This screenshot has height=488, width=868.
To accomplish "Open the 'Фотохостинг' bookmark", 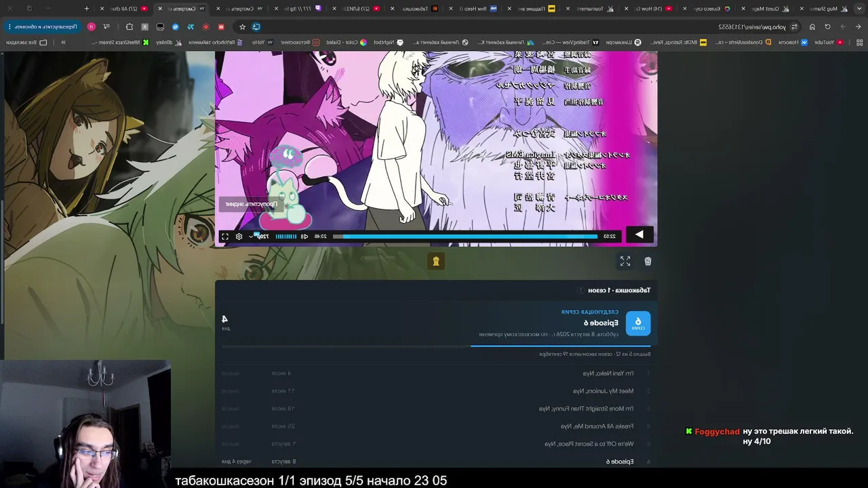I will (300, 42).
